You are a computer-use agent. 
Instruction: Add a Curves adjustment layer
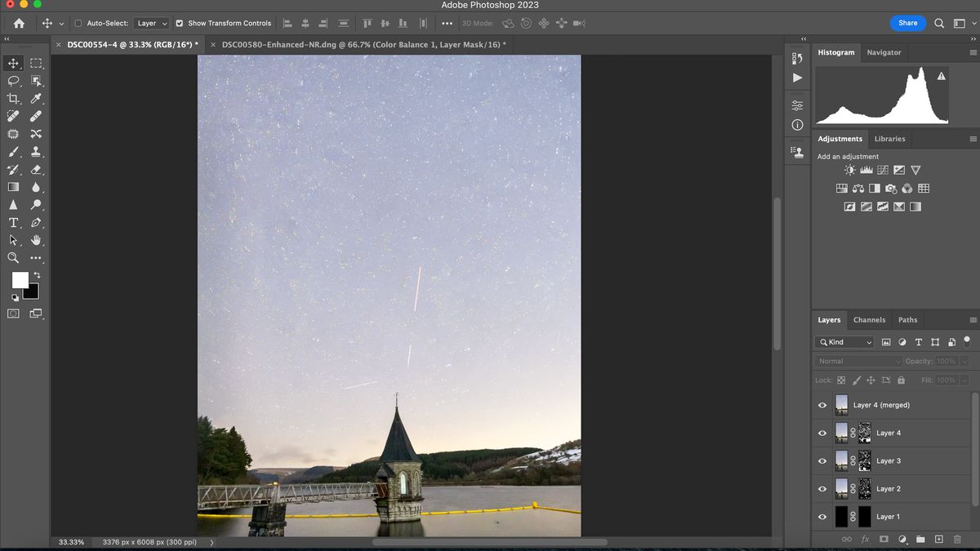(883, 170)
